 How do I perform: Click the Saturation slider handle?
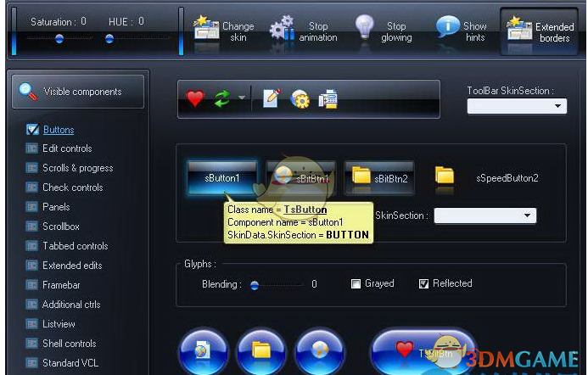point(59,39)
